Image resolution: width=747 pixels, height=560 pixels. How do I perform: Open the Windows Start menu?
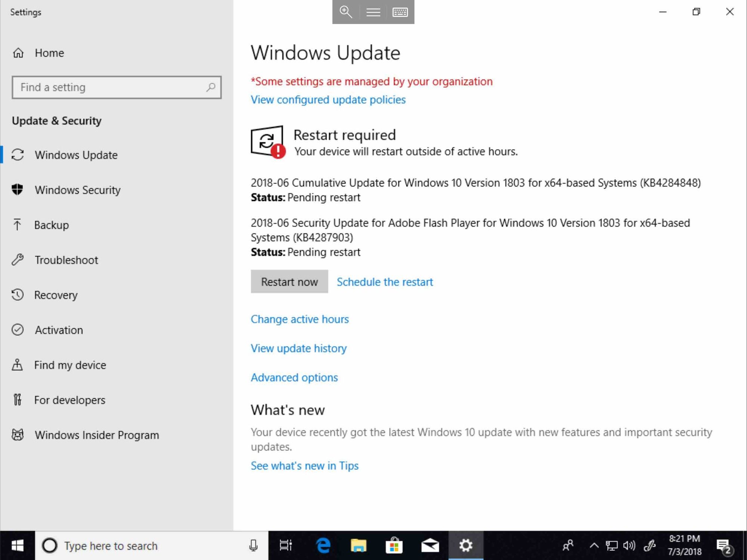pyautogui.click(x=18, y=546)
